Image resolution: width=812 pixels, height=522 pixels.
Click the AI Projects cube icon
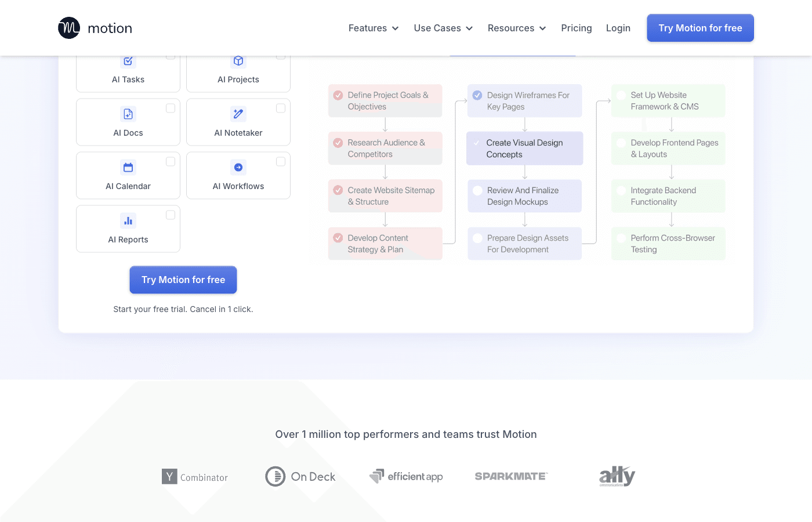[x=238, y=60]
